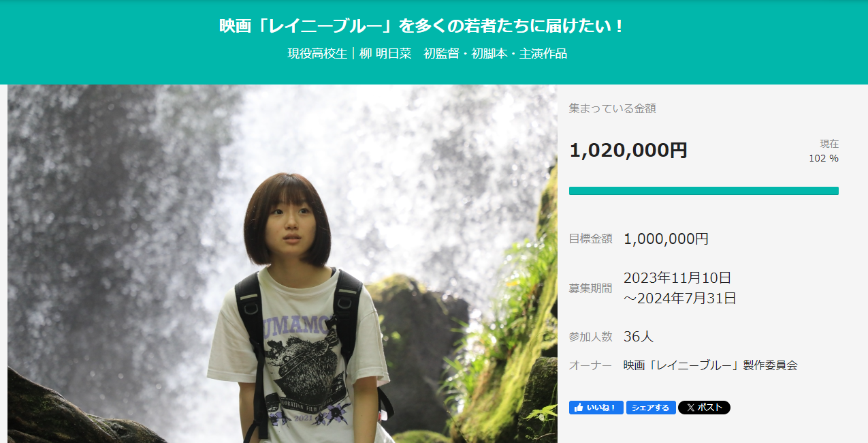Image resolution: width=868 pixels, height=443 pixels.
Task: Click the シェアする Facebook share button
Action: (651, 408)
